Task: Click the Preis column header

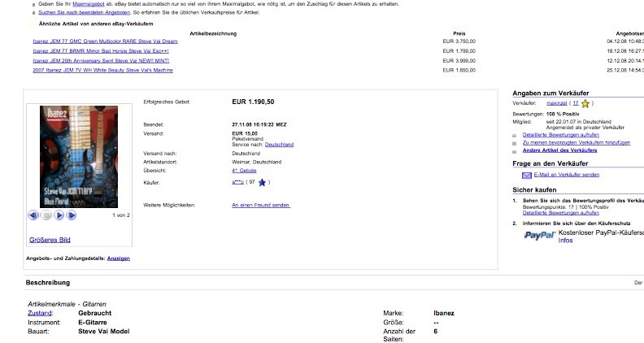Action: [x=459, y=33]
